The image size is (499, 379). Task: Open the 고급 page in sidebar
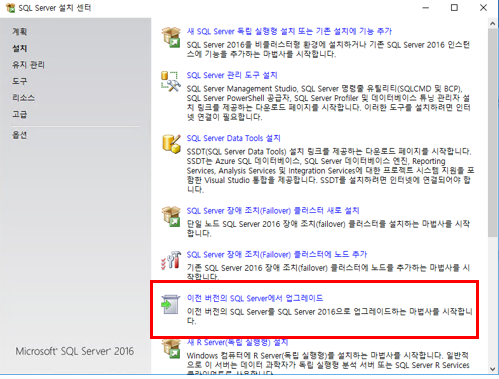coord(19,114)
